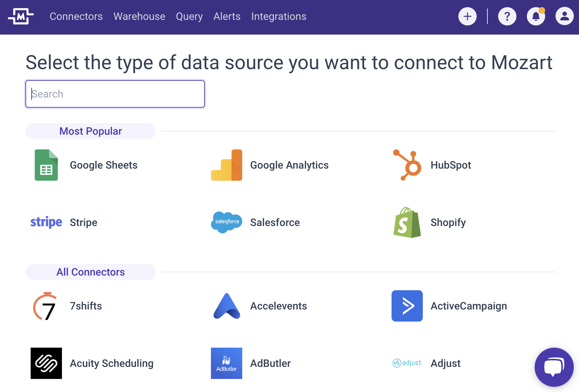Open the notifications bell
The height and width of the screenshot is (392, 579).
536,16
